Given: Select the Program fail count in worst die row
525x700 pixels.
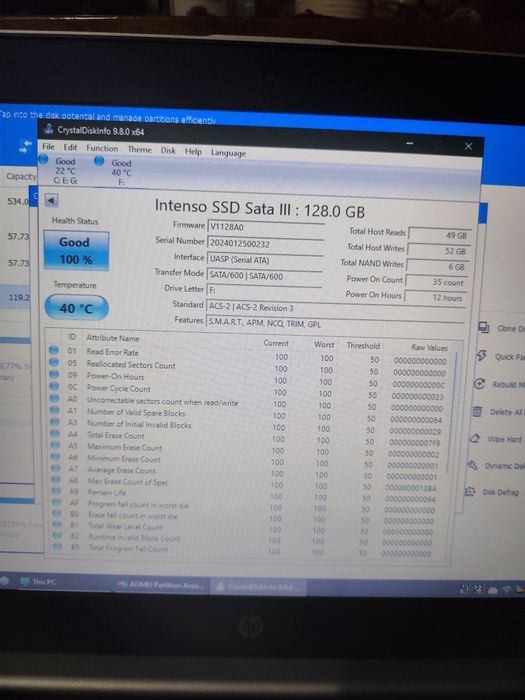Looking at the screenshot, I should (x=246, y=505).
